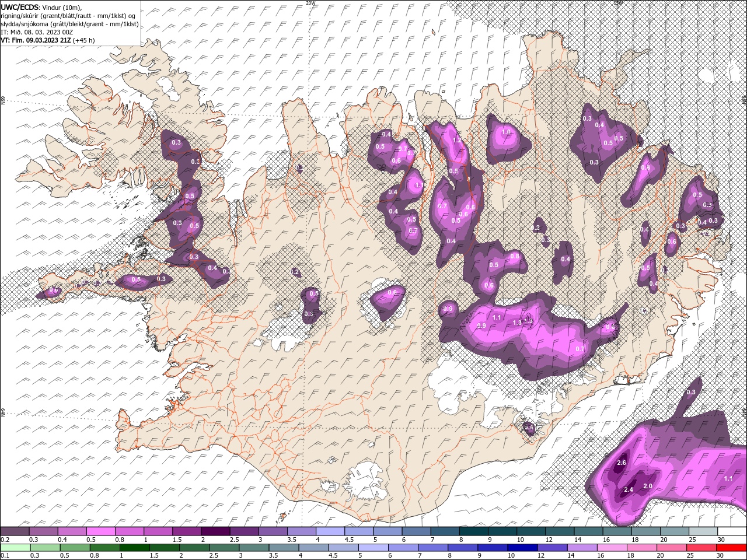Click the "15W" longitude label at top
Viewport: 747px width, 560px height.
[x=618, y=3]
